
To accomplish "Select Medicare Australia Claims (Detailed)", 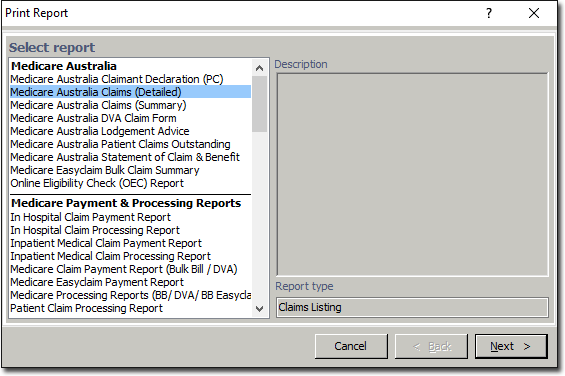I will pyautogui.click(x=130, y=92).
